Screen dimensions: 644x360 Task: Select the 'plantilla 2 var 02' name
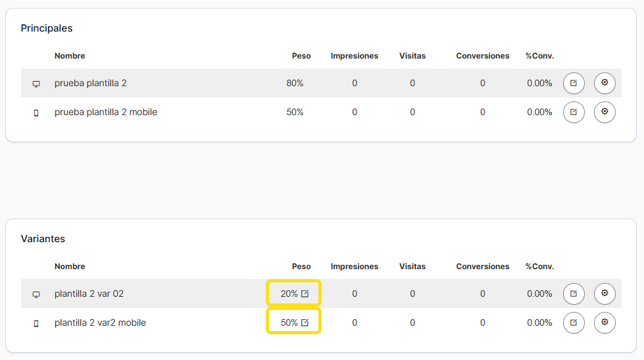coord(89,294)
